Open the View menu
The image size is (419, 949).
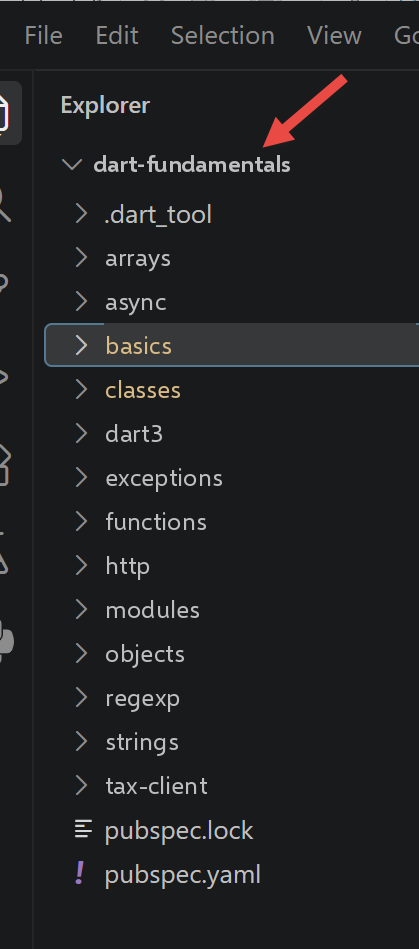(334, 36)
